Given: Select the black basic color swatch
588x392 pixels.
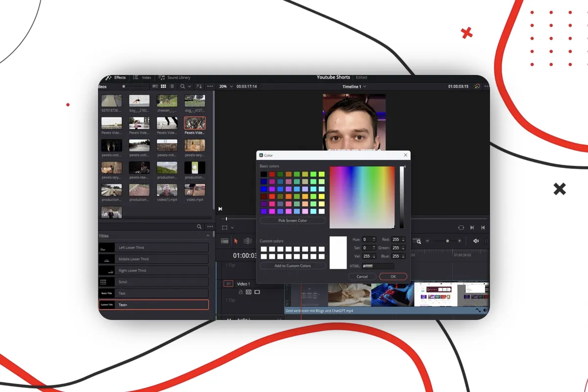Looking at the screenshot, I should coord(264,174).
